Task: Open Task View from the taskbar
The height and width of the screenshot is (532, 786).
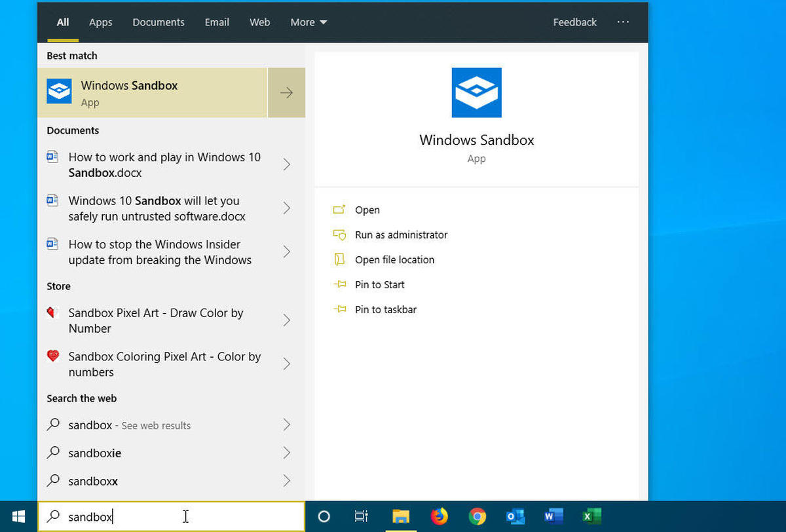Action: [361, 516]
